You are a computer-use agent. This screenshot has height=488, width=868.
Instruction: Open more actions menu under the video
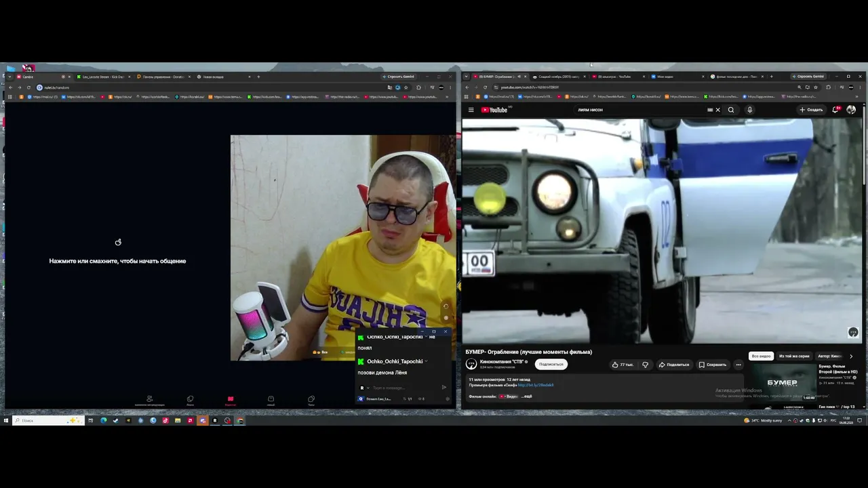(738, 365)
